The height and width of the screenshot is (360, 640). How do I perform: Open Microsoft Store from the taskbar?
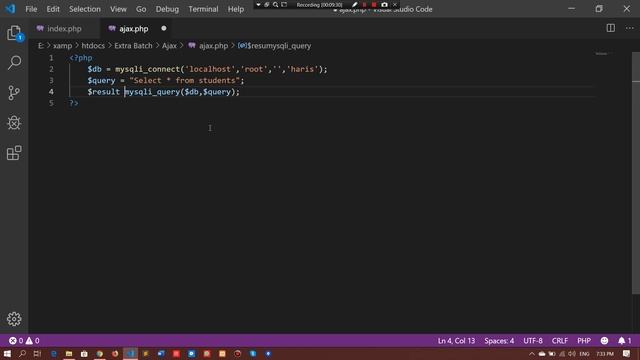coord(84,353)
